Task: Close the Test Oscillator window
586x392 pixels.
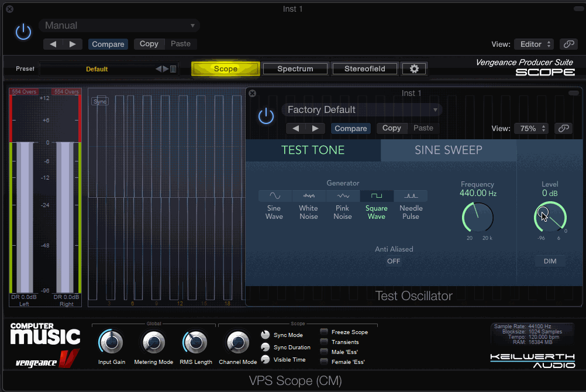Action: coord(252,93)
